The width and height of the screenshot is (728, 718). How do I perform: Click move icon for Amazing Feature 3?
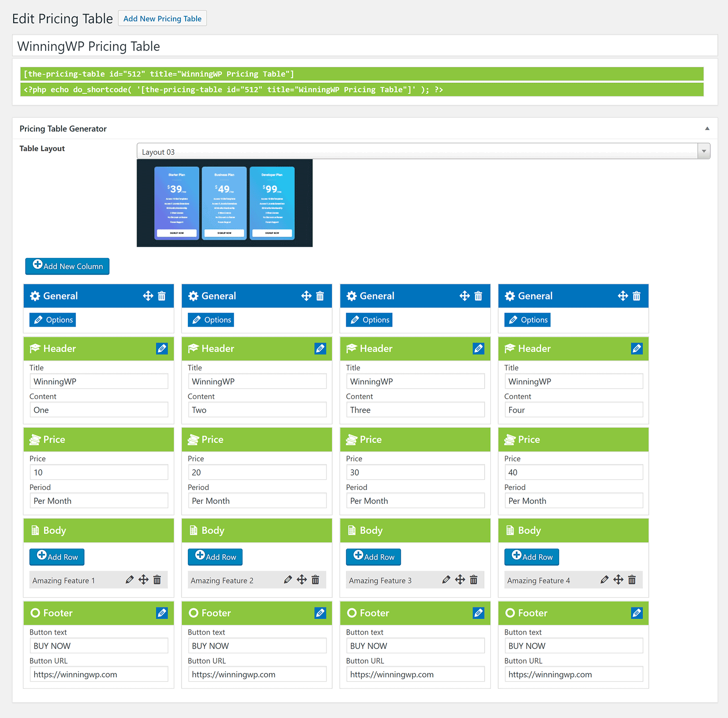pyautogui.click(x=460, y=580)
